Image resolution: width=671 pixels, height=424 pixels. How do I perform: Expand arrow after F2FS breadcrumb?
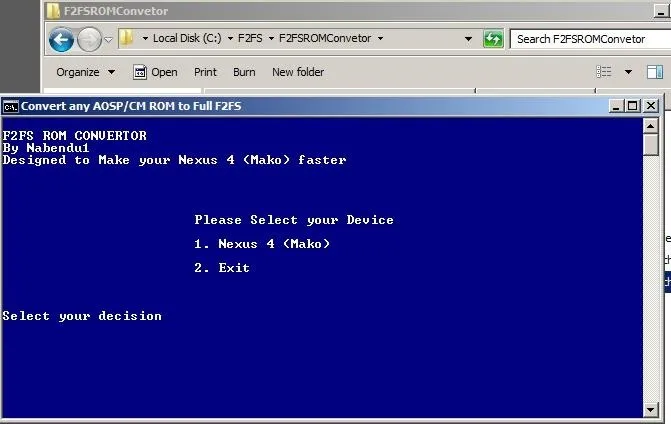pyautogui.click(x=271, y=39)
